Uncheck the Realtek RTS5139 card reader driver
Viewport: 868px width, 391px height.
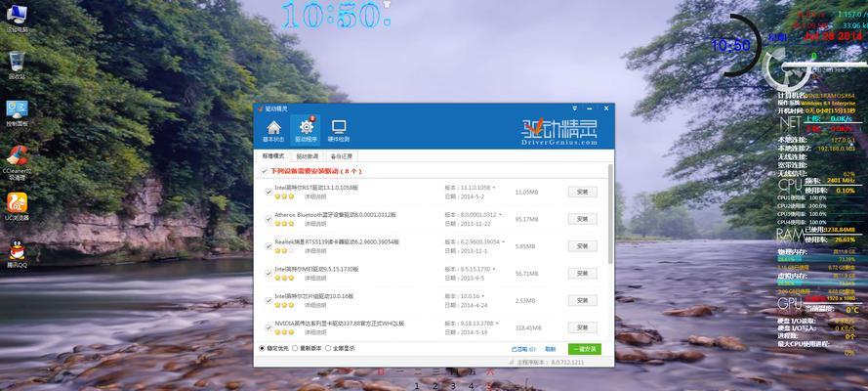coord(268,246)
